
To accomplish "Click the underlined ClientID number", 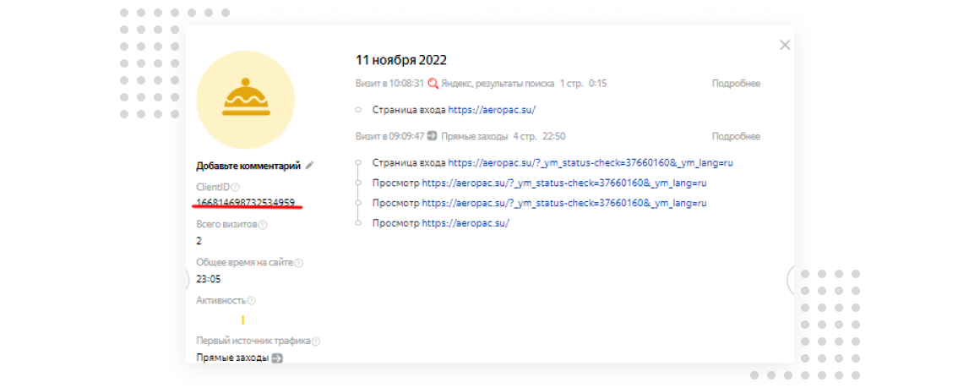I will pyautogui.click(x=245, y=202).
